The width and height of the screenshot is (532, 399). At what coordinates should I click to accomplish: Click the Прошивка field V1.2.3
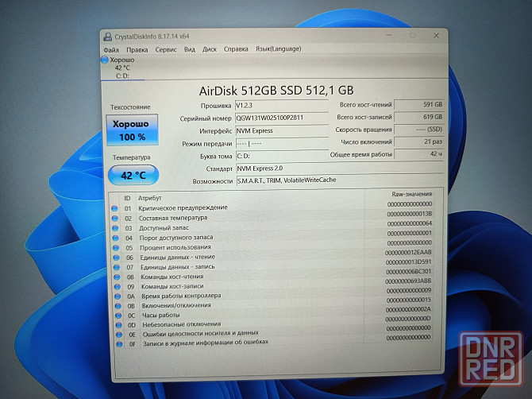coord(282,106)
